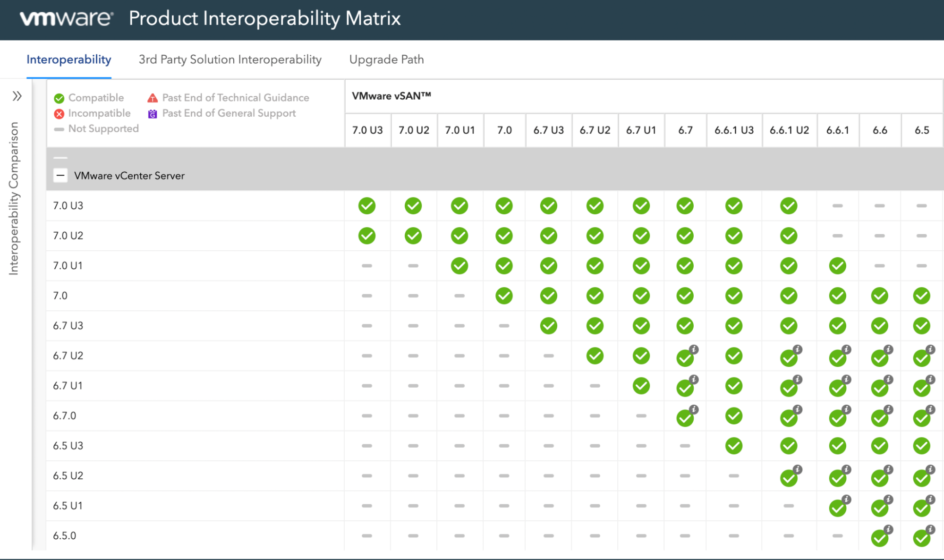Click the info badge at vCenter 6.7.0, vSAN 6.7
Screen dimensions: 944x560
pyautogui.click(x=694, y=409)
